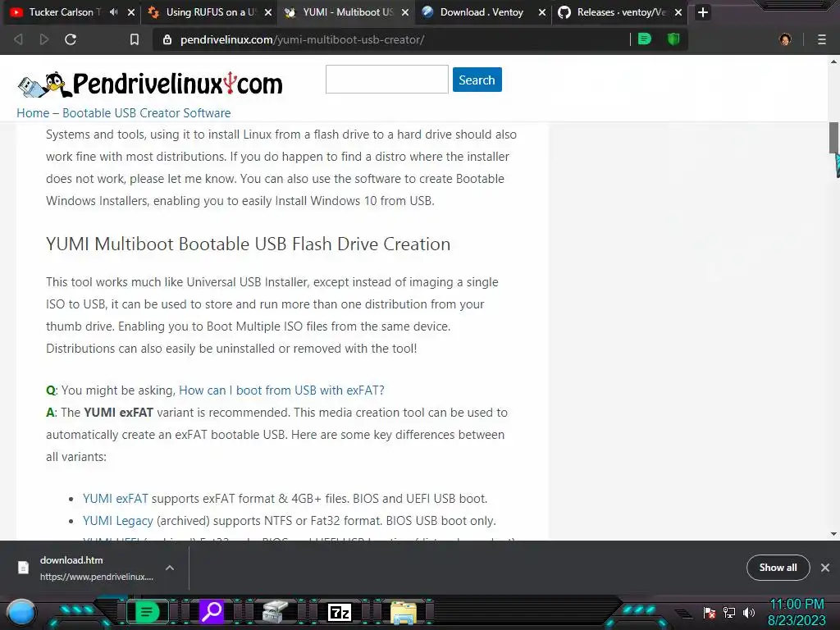
Task: Close the downloads bar
Action: coord(825,568)
